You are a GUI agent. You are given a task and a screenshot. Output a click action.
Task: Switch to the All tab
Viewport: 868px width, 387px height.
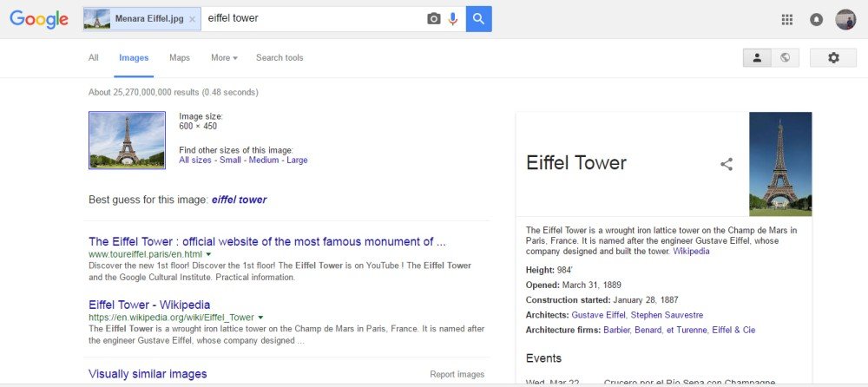click(94, 57)
